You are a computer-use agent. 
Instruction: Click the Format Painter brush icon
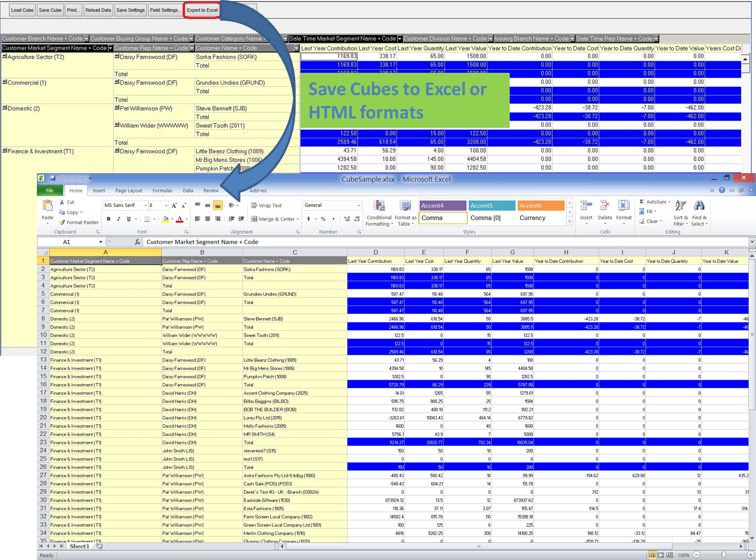pyautogui.click(x=62, y=223)
